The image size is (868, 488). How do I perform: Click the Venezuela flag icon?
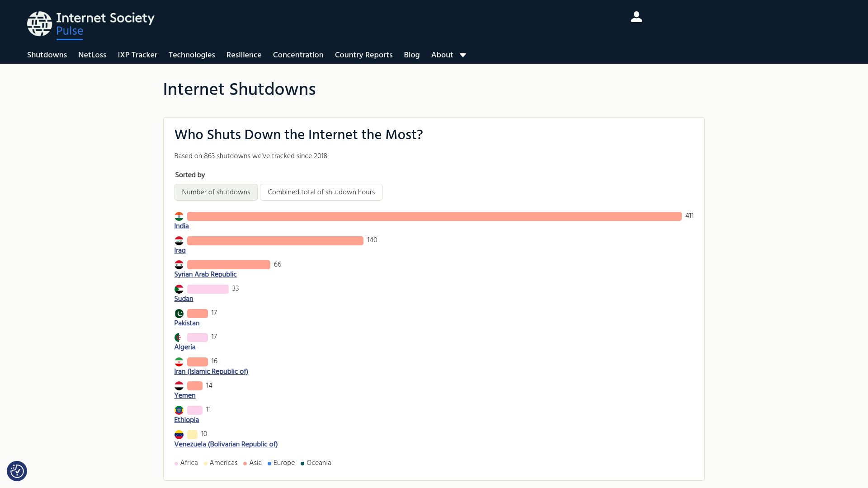pyautogui.click(x=179, y=435)
